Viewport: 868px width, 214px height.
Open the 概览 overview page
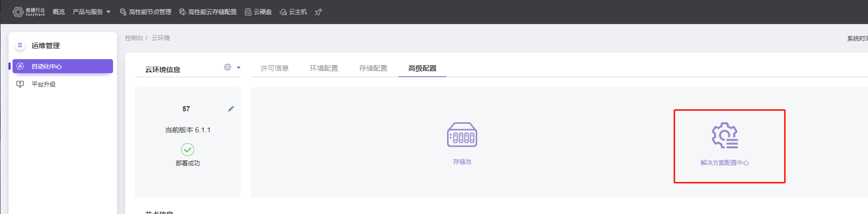tap(59, 12)
